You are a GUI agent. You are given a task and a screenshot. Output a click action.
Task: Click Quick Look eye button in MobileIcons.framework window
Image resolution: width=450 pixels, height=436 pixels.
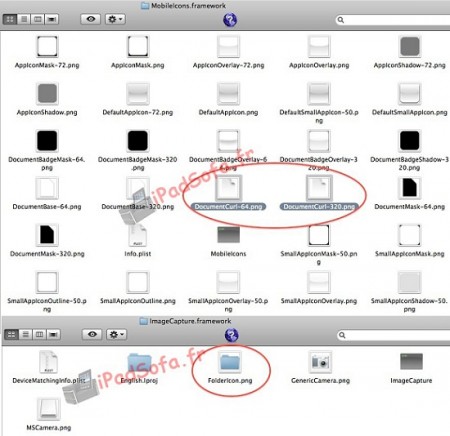(91, 19)
